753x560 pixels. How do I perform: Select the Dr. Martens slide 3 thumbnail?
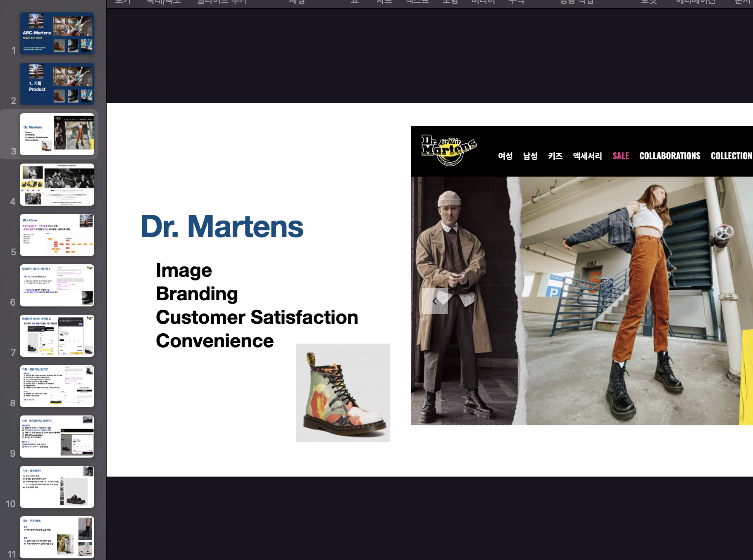pyautogui.click(x=57, y=134)
